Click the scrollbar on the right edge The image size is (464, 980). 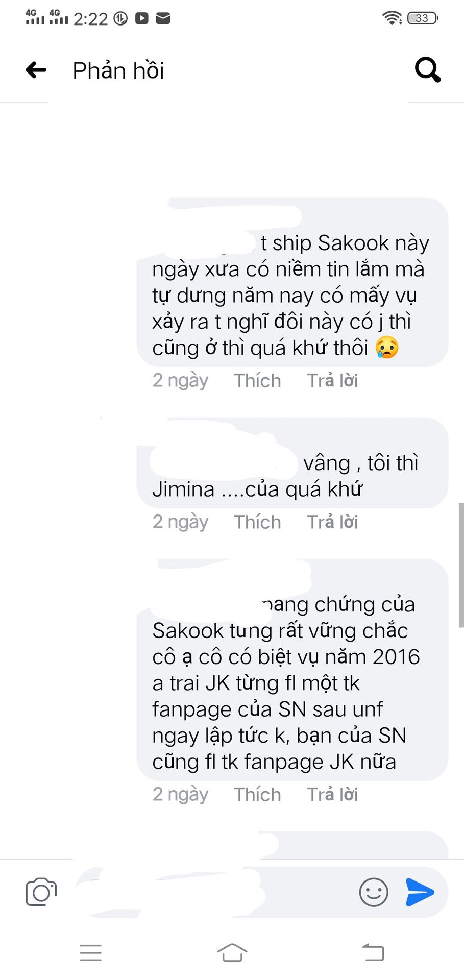tap(461, 565)
